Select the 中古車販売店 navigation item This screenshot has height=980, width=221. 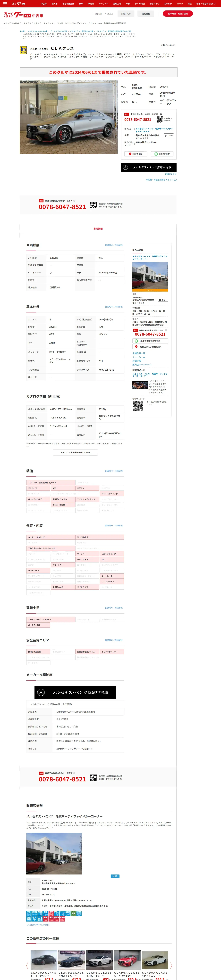(68, 3)
